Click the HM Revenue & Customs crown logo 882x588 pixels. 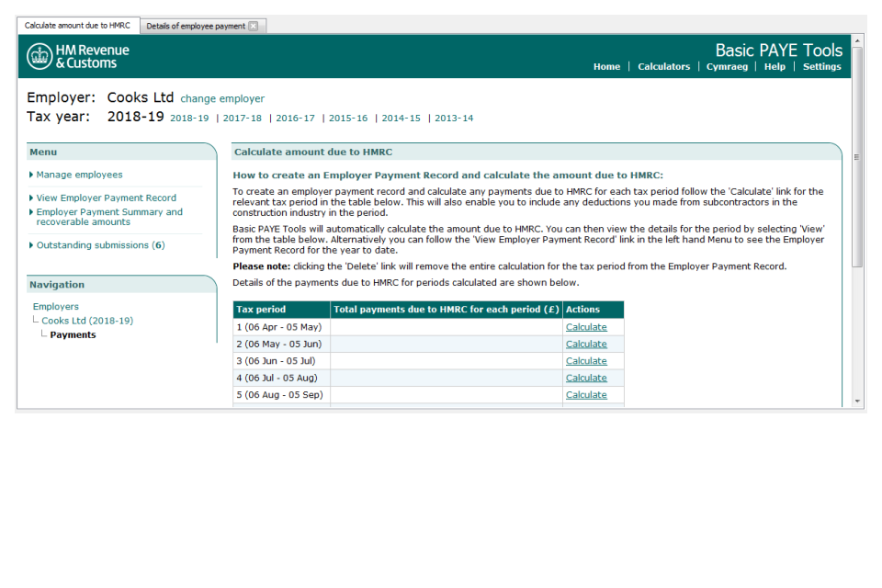40,56
